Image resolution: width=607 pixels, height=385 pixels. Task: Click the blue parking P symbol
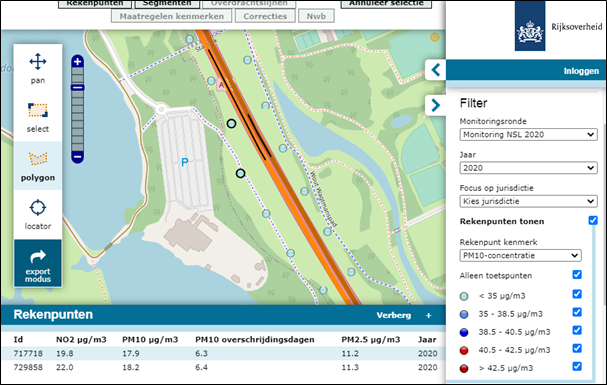185,162
